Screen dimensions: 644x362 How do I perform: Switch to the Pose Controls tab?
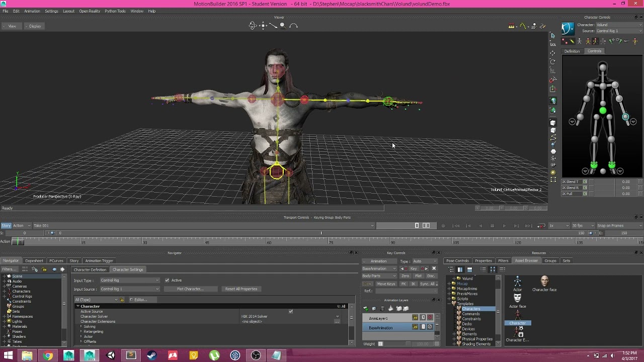457,261
